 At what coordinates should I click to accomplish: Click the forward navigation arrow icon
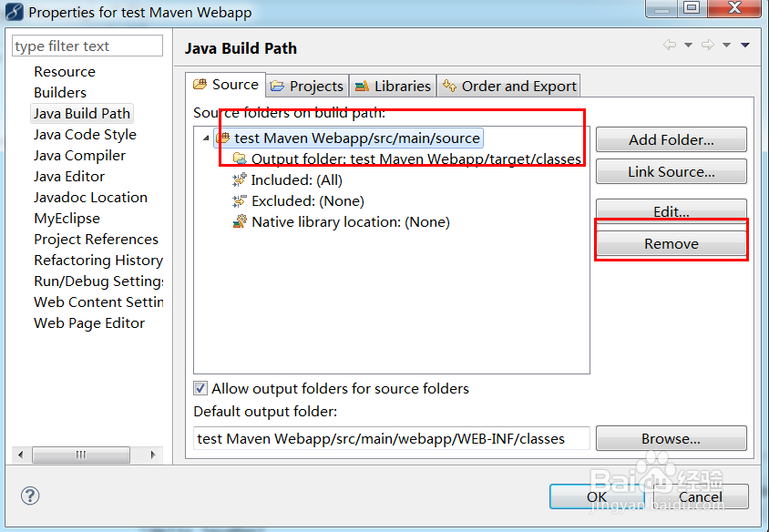coord(708,46)
